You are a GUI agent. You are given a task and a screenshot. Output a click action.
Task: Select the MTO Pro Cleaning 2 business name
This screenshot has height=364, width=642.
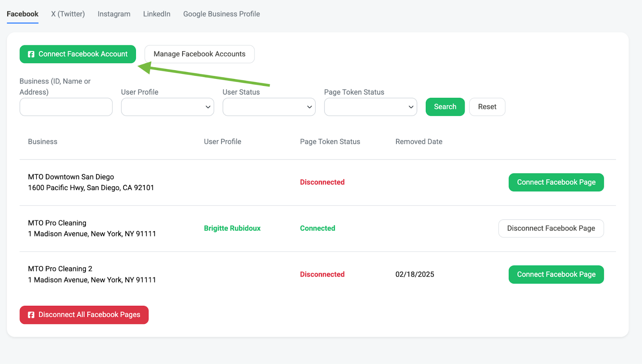(60, 269)
